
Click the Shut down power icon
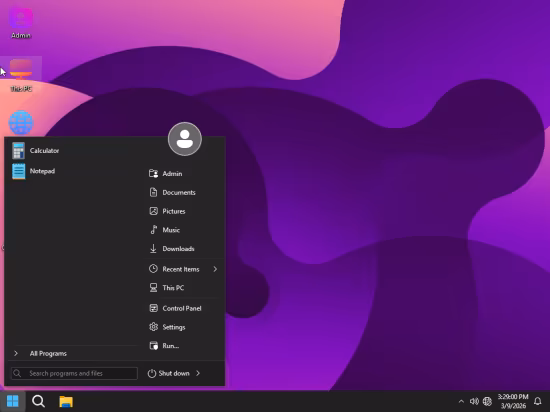click(152, 373)
